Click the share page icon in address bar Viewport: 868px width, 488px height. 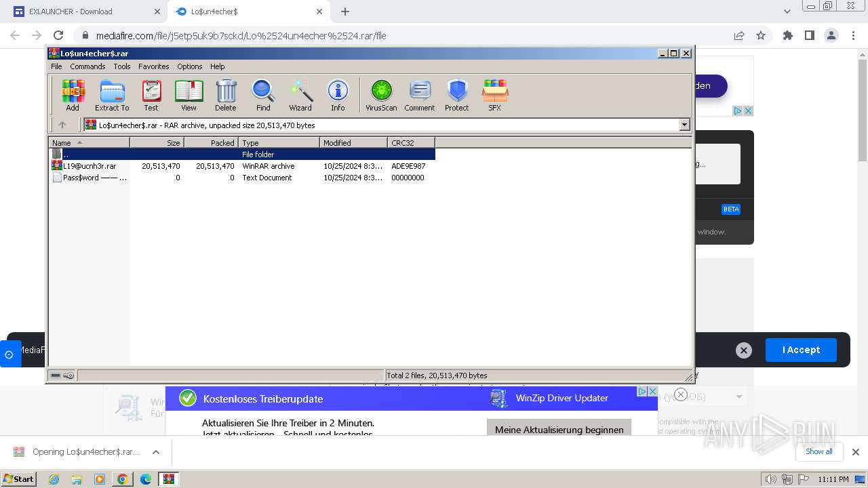[739, 35]
